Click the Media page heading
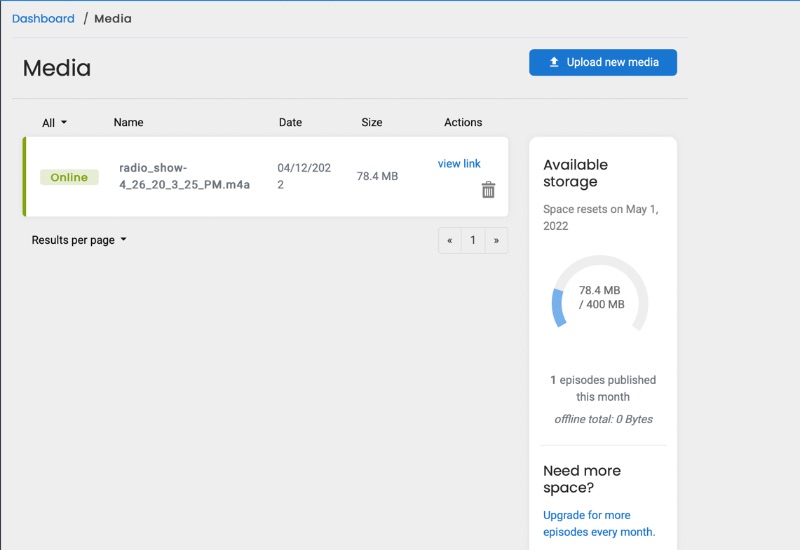 point(57,68)
